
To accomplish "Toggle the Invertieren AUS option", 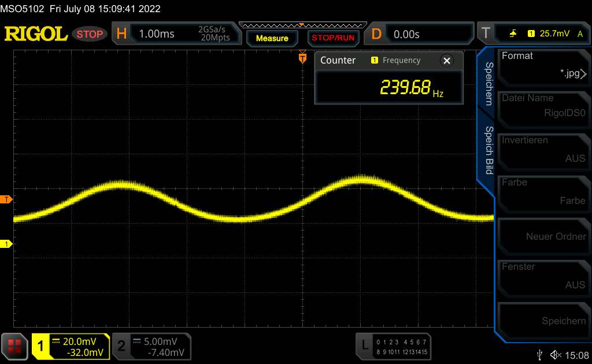I will pyautogui.click(x=543, y=149).
